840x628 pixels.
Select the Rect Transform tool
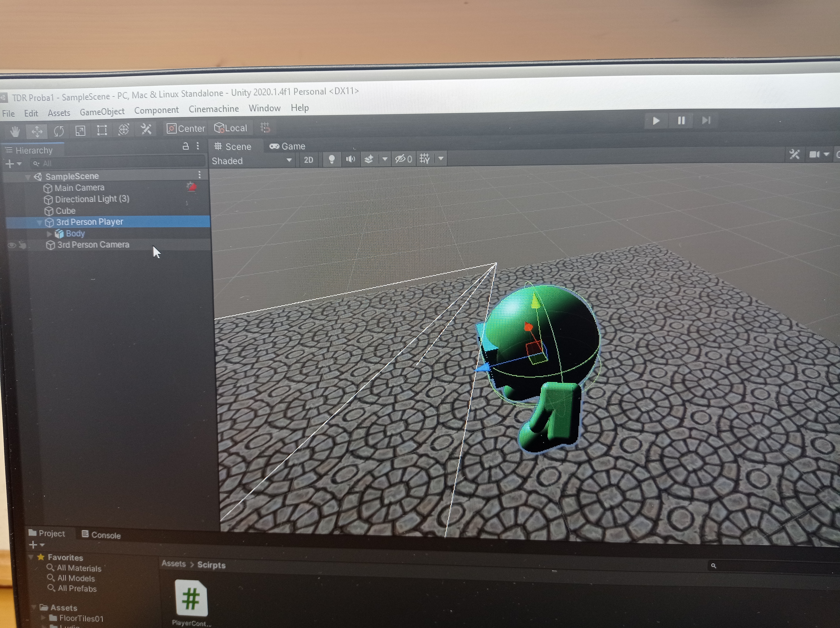(x=102, y=130)
